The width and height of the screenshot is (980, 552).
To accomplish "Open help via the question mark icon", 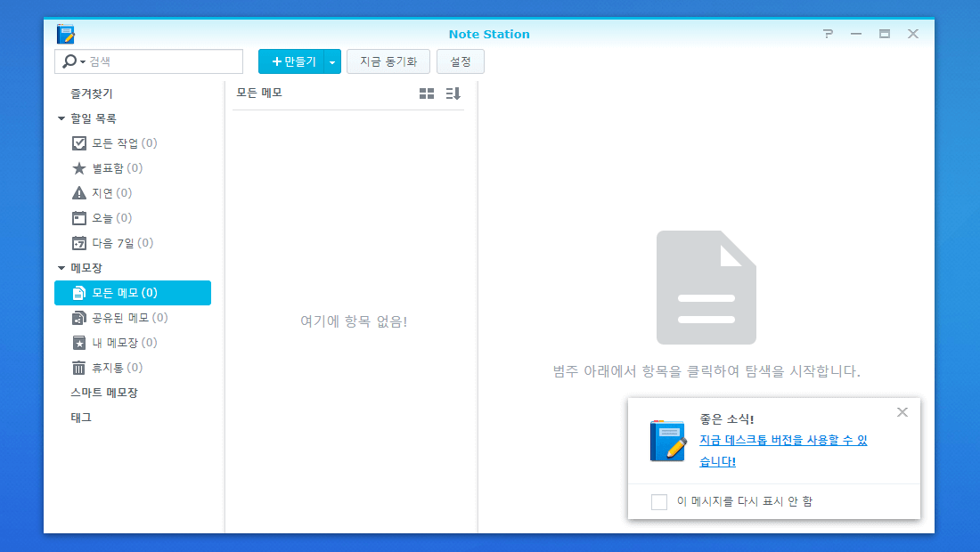I will click(x=828, y=34).
